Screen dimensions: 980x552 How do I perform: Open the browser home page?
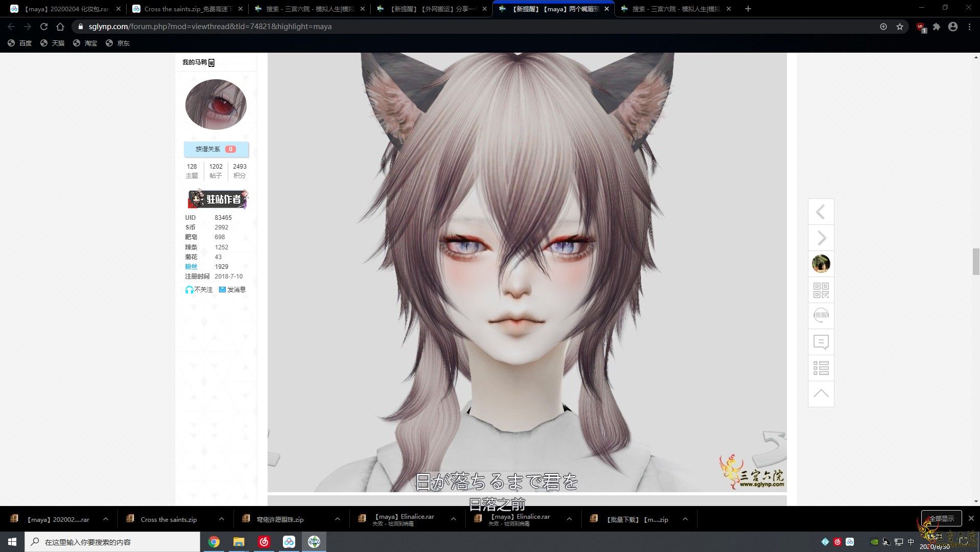coord(60,27)
